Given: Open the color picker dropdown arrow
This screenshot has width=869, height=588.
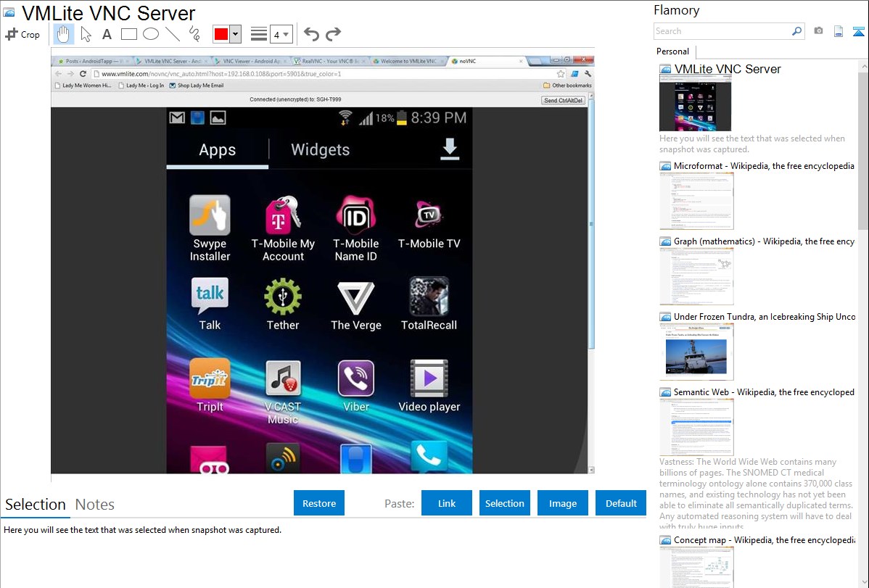Looking at the screenshot, I should point(236,34).
